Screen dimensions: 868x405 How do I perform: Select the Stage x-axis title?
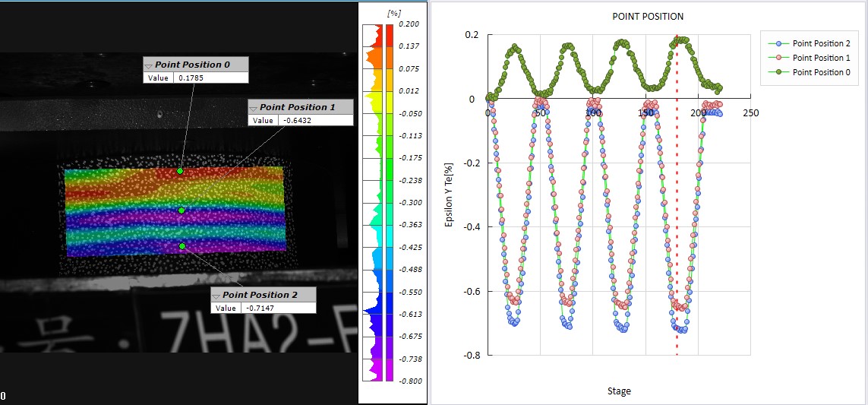618,391
